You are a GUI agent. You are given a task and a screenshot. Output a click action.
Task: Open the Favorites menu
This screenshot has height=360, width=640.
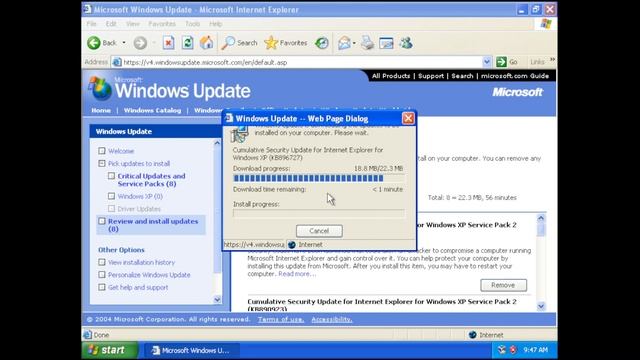click(162, 24)
